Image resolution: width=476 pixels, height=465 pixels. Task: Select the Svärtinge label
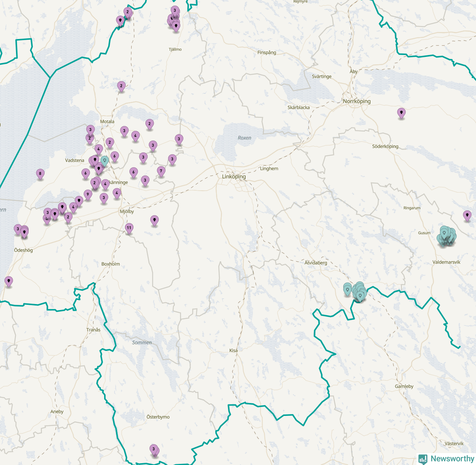(322, 77)
